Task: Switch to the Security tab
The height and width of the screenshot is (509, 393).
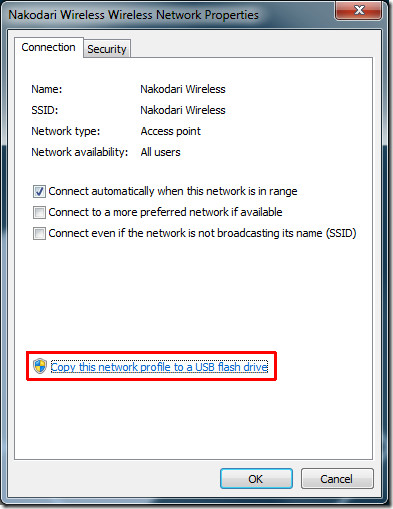Action: click(x=107, y=49)
